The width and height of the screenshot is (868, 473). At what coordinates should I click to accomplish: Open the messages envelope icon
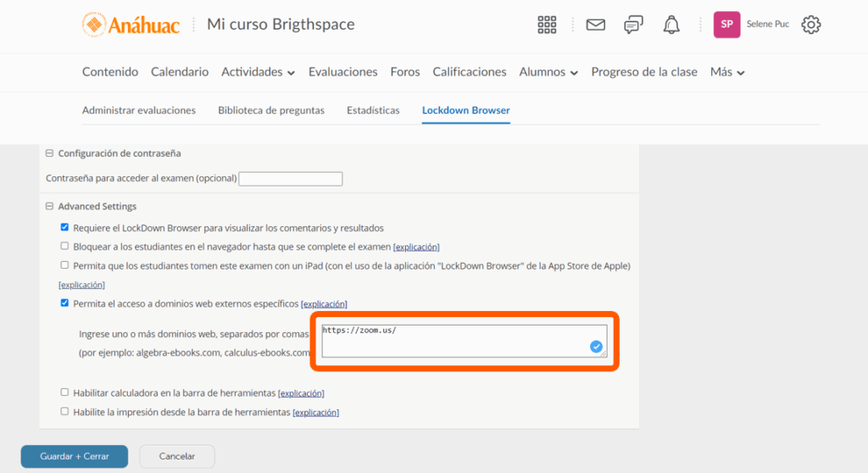coord(596,25)
